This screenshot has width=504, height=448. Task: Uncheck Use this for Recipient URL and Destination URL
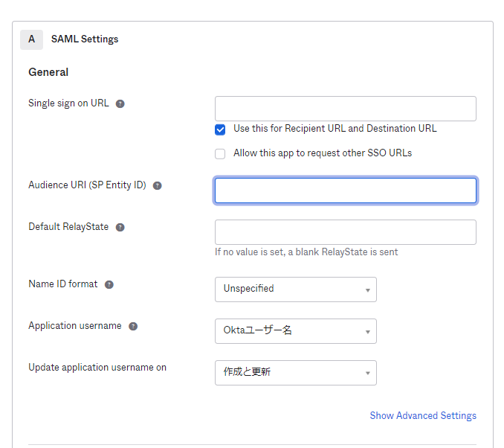pos(220,129)
